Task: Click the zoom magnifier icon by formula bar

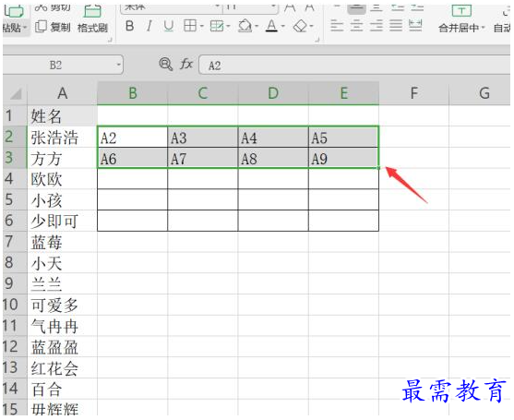Action: (165, 64)
